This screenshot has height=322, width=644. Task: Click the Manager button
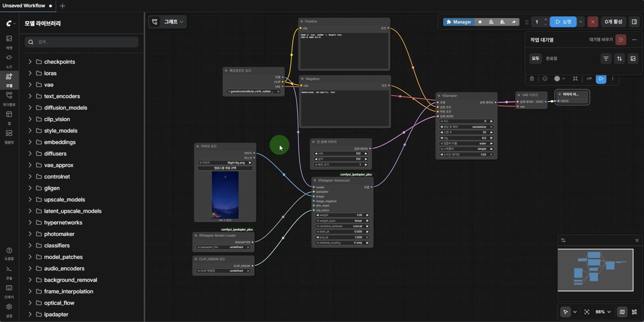(x=459, y=22)
